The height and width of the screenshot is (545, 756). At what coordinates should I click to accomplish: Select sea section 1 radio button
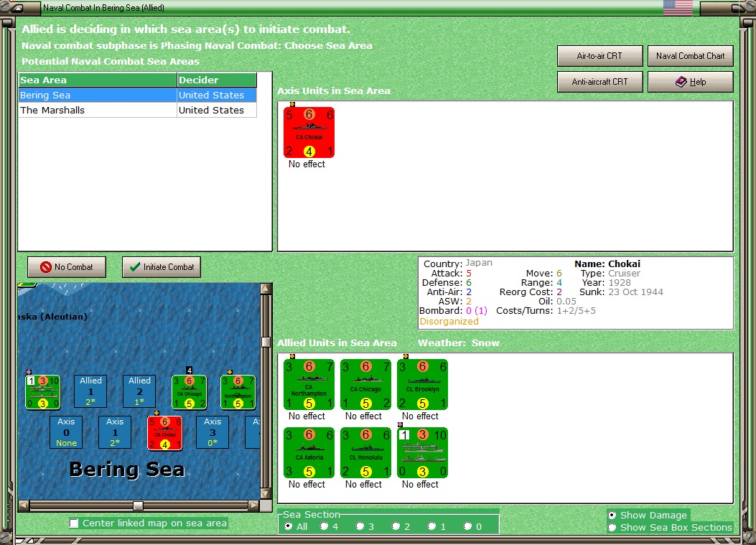pyautogui.click(x=431, y=526)
